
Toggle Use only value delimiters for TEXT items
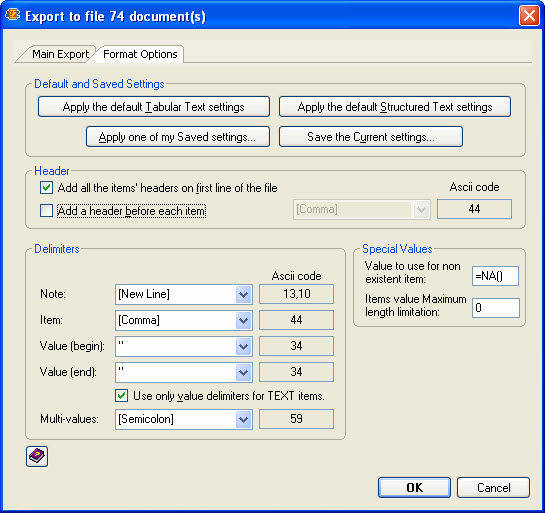coord(121,396)
